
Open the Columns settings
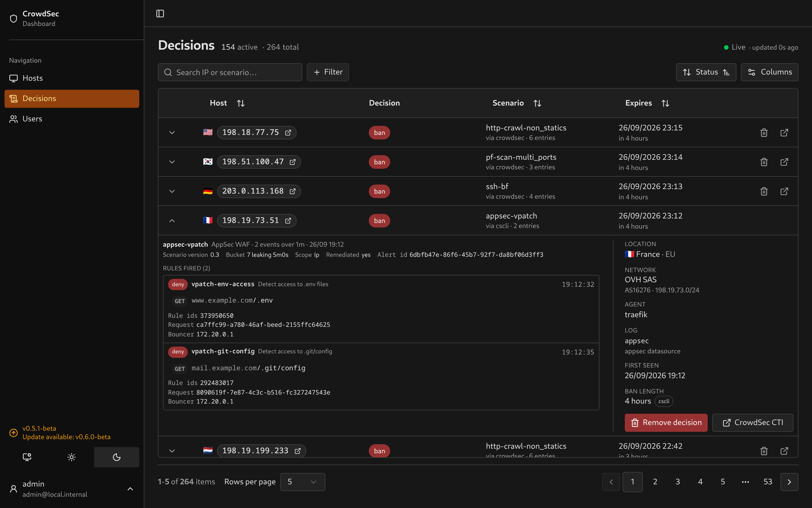[x=770, y=72]
